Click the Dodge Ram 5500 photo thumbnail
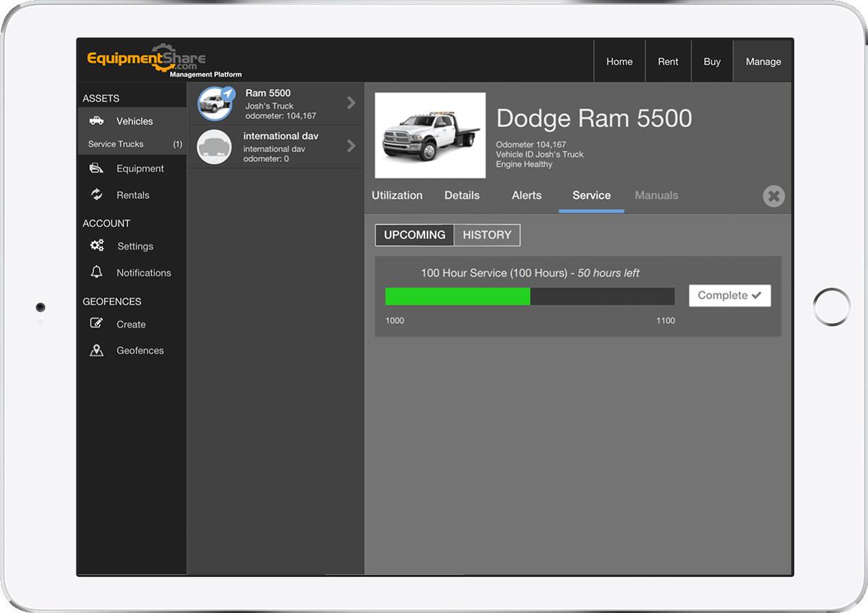The width and height of the screenshot is (868, 613). point(430,135)
